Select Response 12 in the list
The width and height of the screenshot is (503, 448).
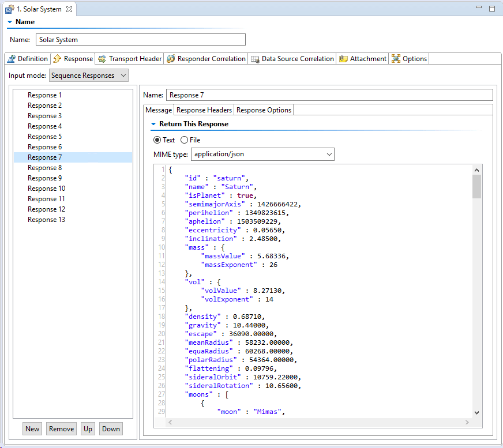(73, 209)
